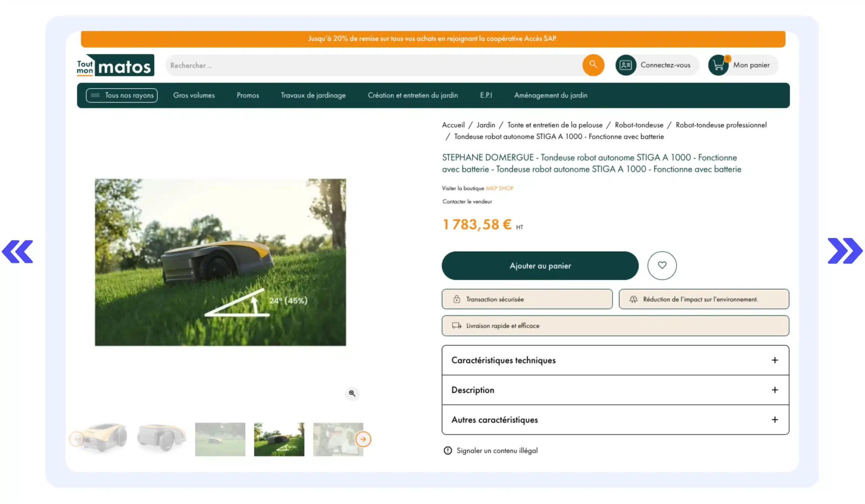Open Gros volumes menu item
The image size is (865, 504).
coord(194,95)
